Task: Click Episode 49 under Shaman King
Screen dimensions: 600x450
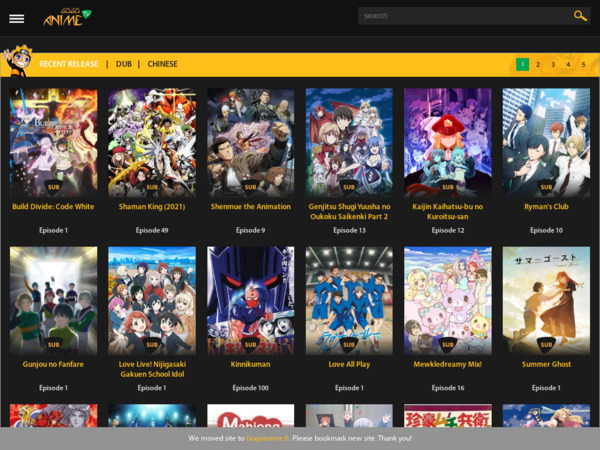Action: click(x=152, y=230)
